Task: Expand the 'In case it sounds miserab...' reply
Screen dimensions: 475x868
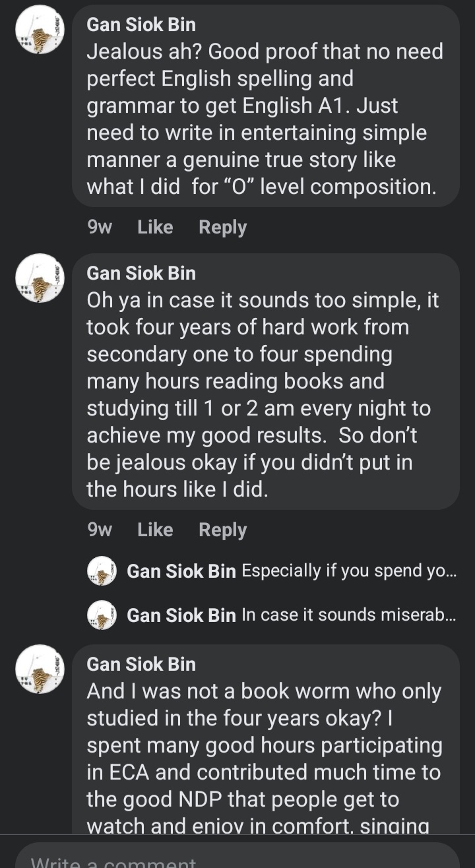Action: point(349,615)
